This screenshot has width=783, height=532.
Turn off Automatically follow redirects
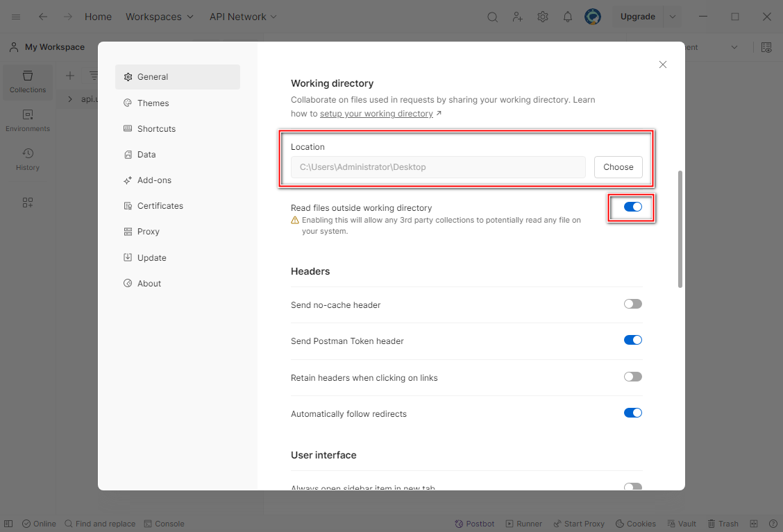[632, 413]
